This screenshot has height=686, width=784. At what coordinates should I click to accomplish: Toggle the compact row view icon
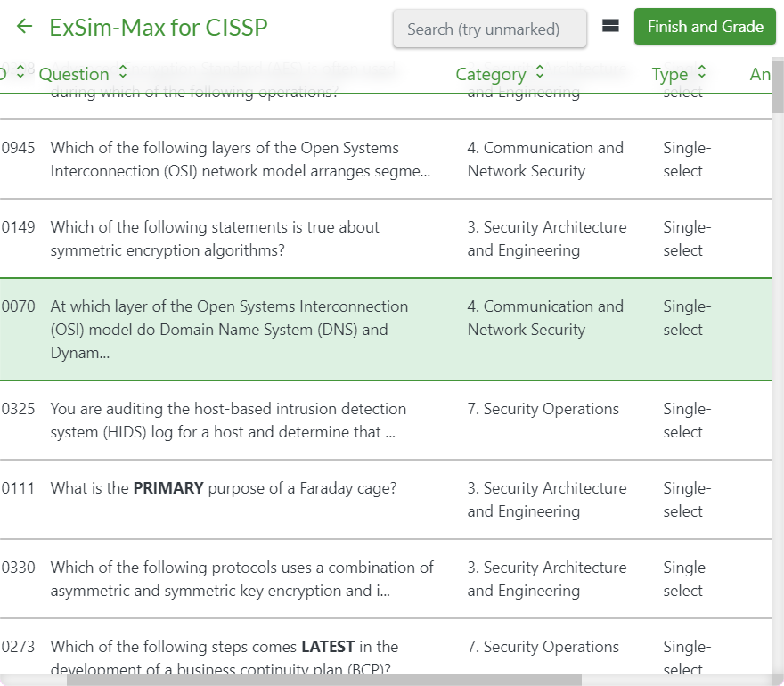point(610,27)
